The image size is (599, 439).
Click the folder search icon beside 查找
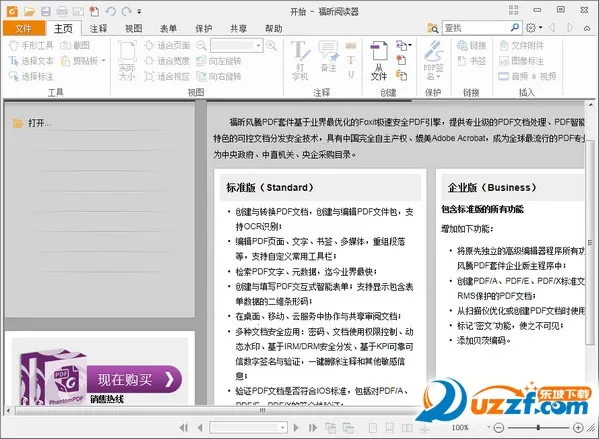click(433, 28)
